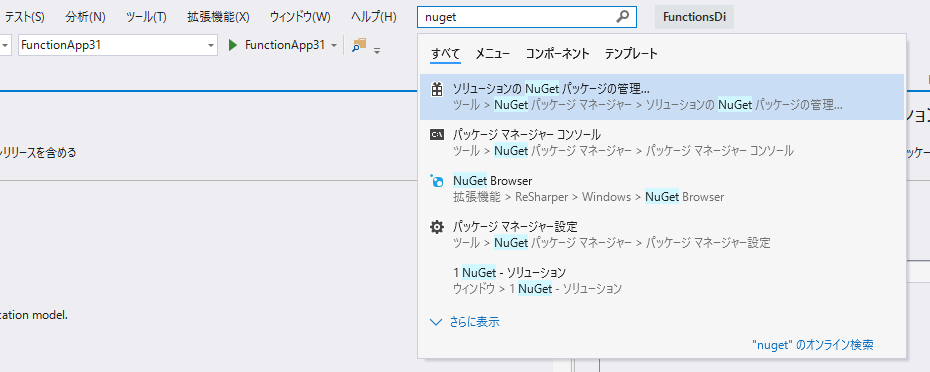Click the "nuget" のオンライン検索 link
This screenshot has width=930, height=372.
pos(813,345)
